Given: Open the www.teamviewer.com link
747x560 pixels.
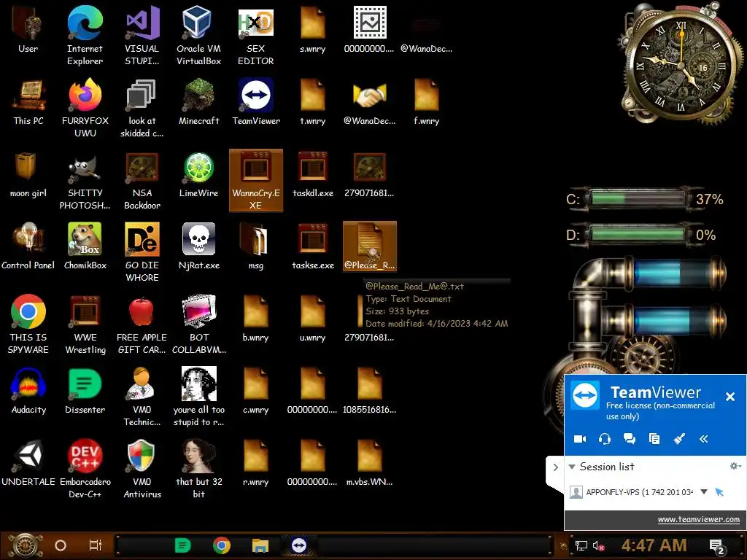Looking at the screenshot, I should coord(698,519).
